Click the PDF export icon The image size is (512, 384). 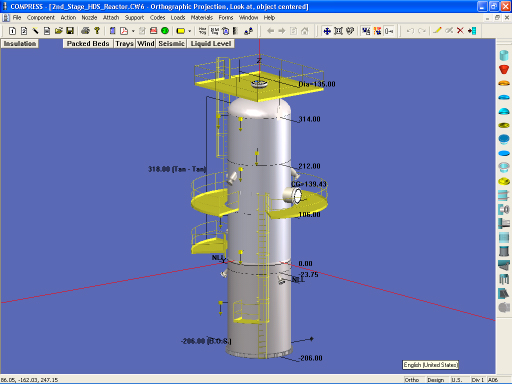[124, 31]
